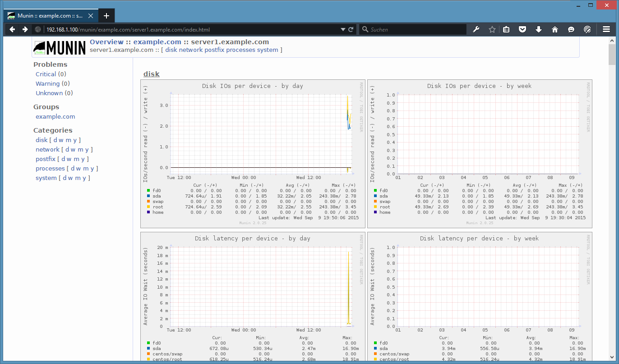Open the Disk IOs per device by week graph

point(480,154)
